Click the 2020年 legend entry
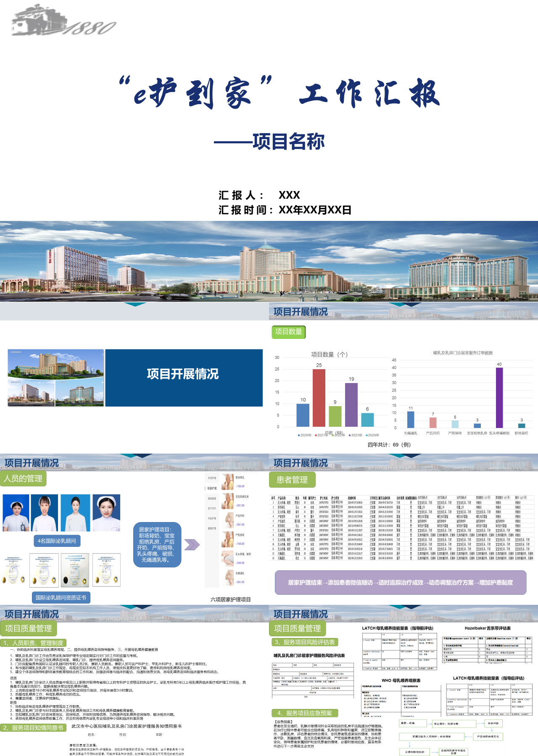This screenshot has height=756, width=538. tap(305, 435)
